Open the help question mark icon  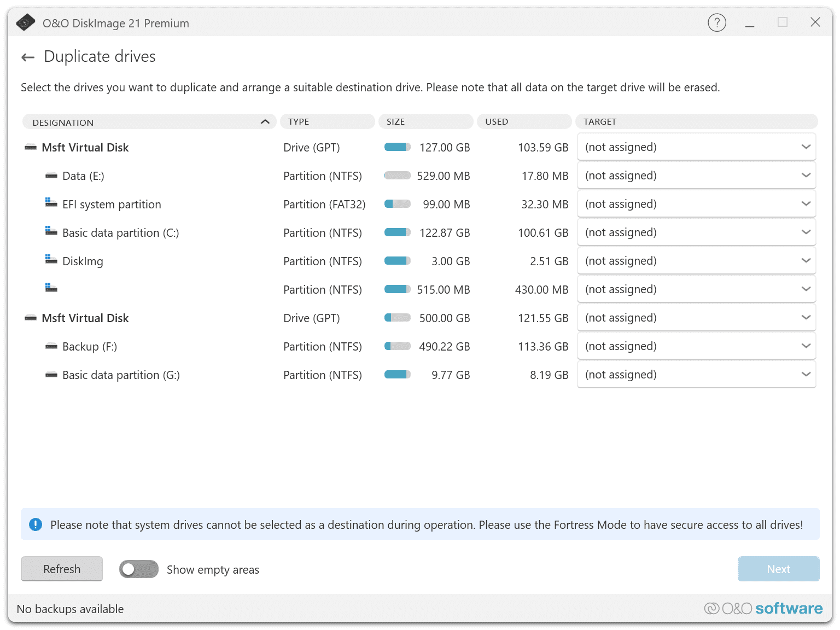(x=716, y=23)
